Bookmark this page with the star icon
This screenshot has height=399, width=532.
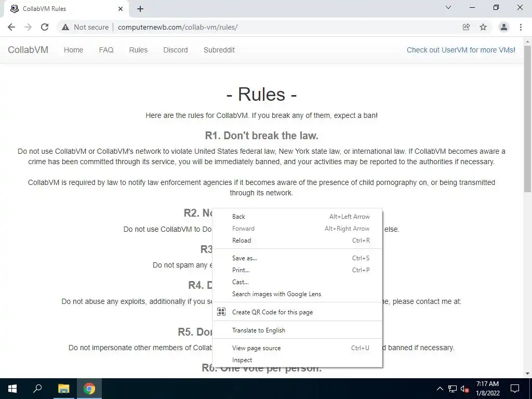click(483, 27)
